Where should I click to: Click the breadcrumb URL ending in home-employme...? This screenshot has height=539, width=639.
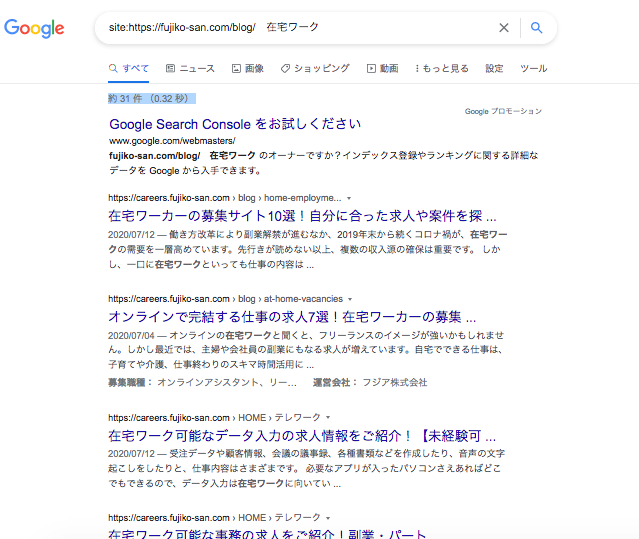click(x=225, y=198)
